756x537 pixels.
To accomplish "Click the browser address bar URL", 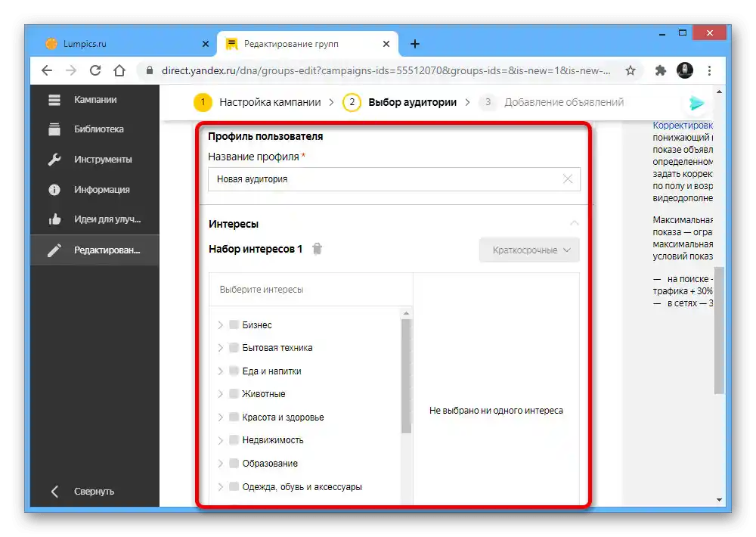I will (x=386, y=70).
